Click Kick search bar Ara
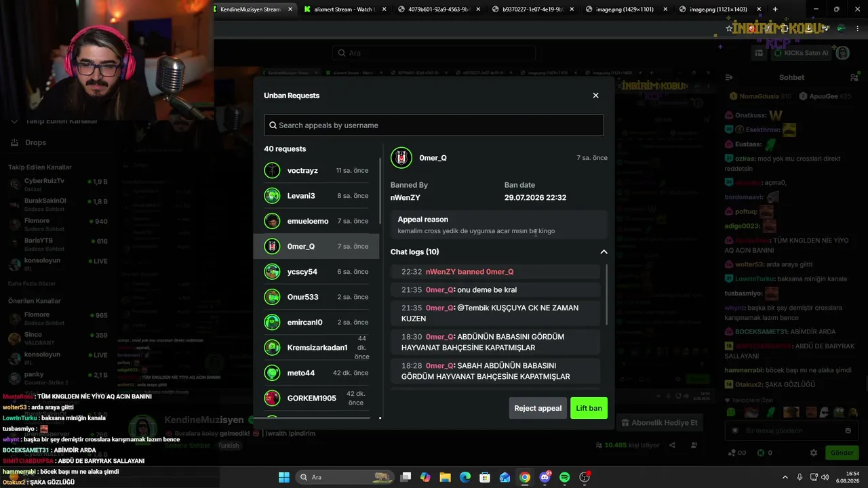 pyautogui.click(x=434, y=53)
